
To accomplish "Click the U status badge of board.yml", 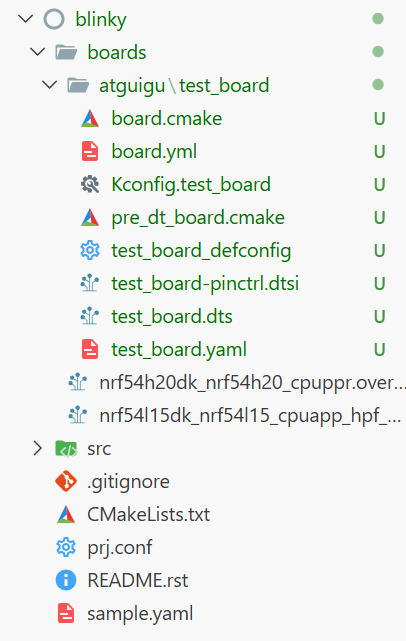I will 379,152.
